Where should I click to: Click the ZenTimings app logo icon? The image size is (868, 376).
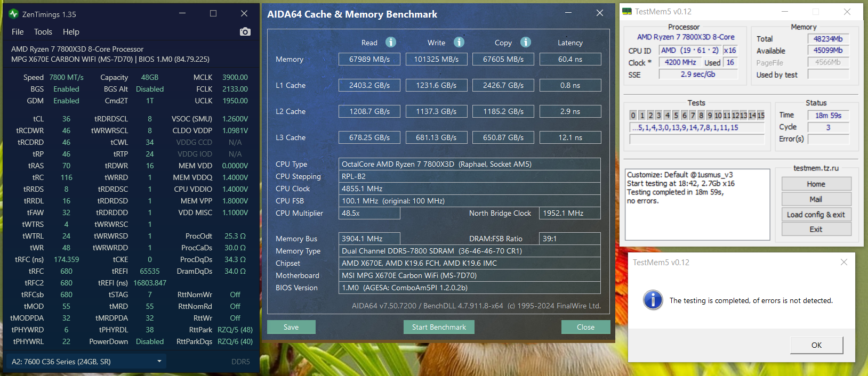click(x=14, y=14)
